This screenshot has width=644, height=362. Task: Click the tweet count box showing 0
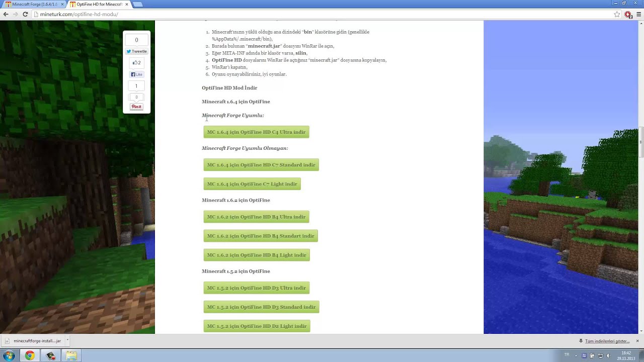click(x=136, y=40)
